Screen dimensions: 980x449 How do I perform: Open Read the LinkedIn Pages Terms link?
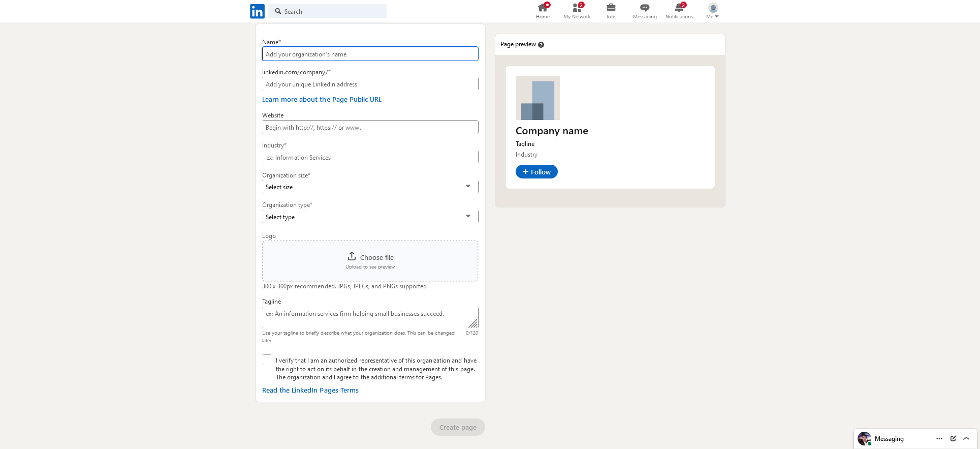310,391
